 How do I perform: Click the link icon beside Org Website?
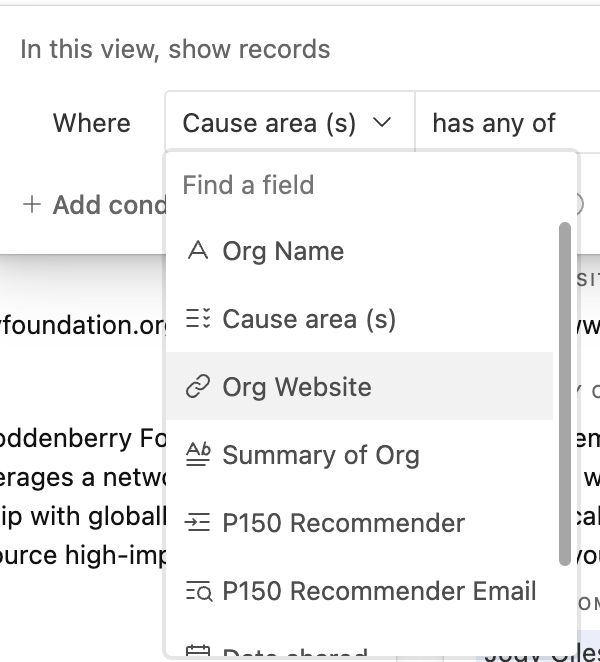198,386
